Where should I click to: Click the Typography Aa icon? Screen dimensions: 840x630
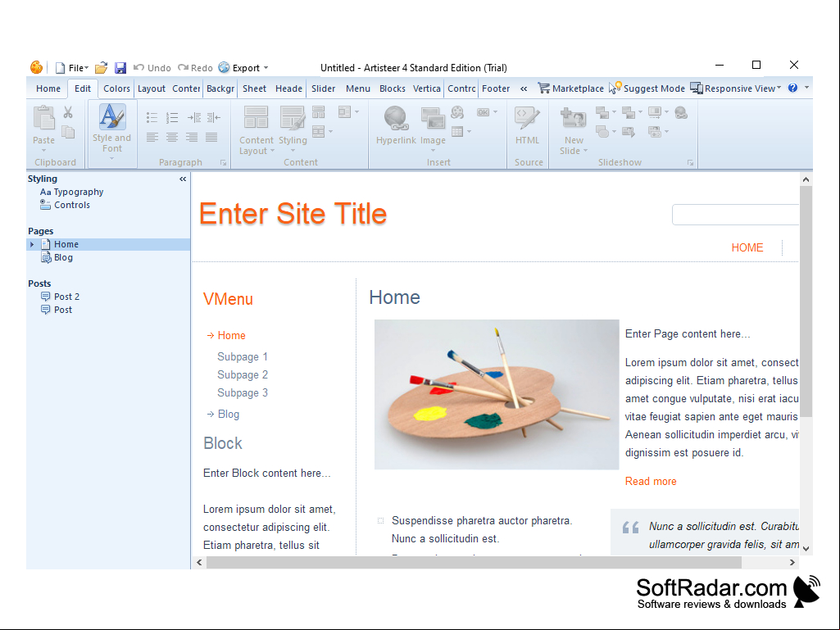pos(46,192)
